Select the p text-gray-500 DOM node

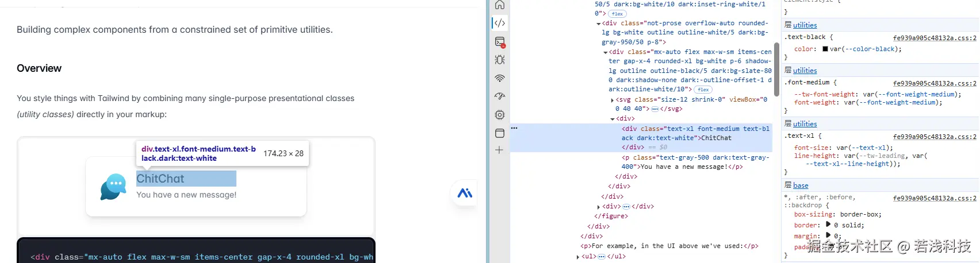point(696,162)
